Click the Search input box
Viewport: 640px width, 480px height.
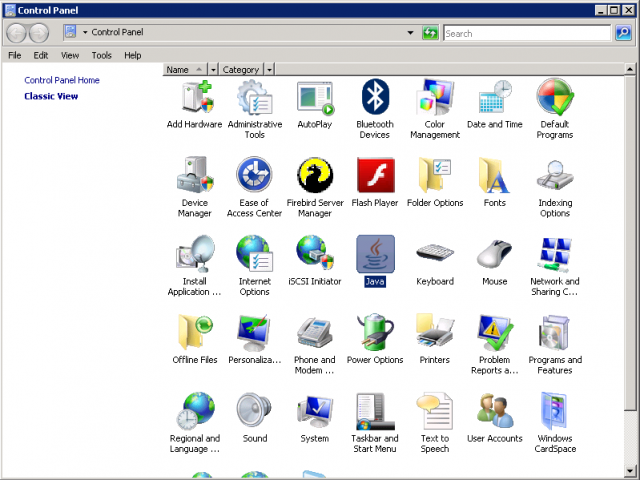pos(527,33)
